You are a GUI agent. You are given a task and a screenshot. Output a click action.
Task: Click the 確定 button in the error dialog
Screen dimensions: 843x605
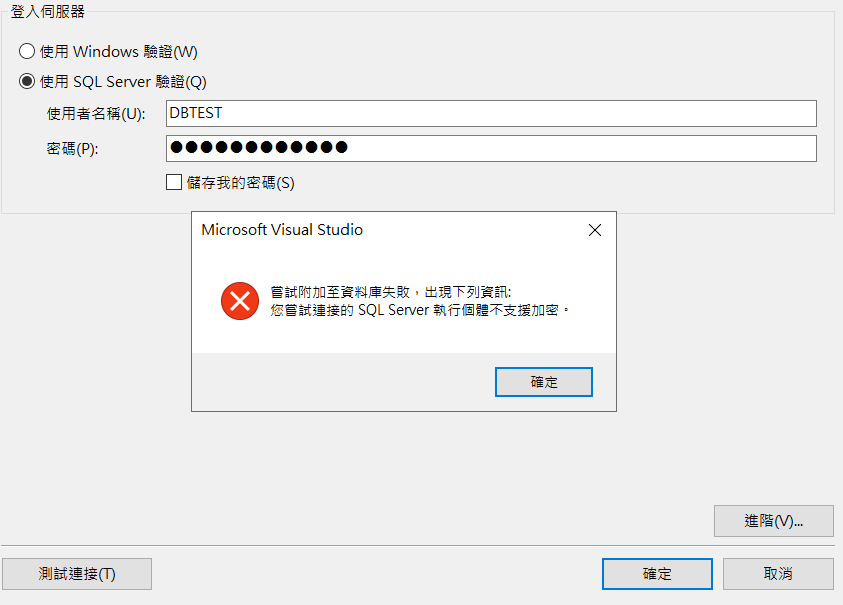point(544,382)
